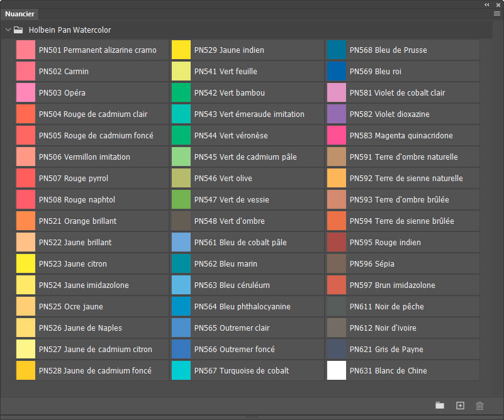
Task: Select PN567 Turquoise de cobalt swatch
Action: coord(181,371)
